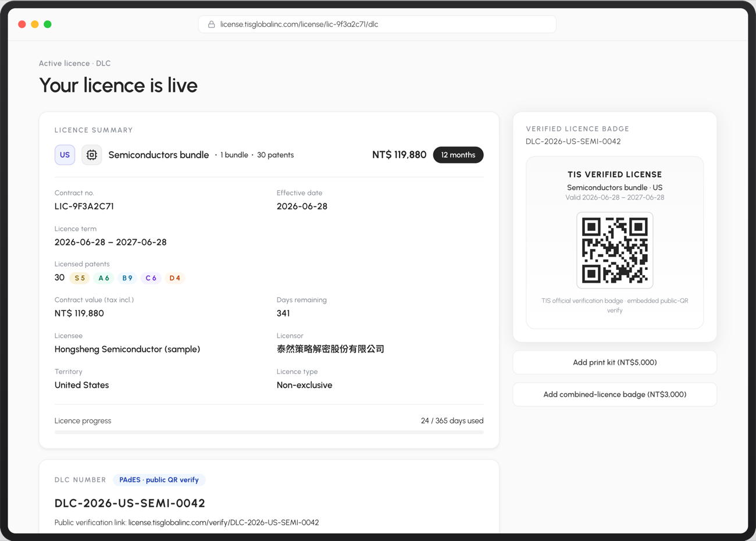Click the 24 / 365 days used text
756x541 pixels.
(452, 421)
